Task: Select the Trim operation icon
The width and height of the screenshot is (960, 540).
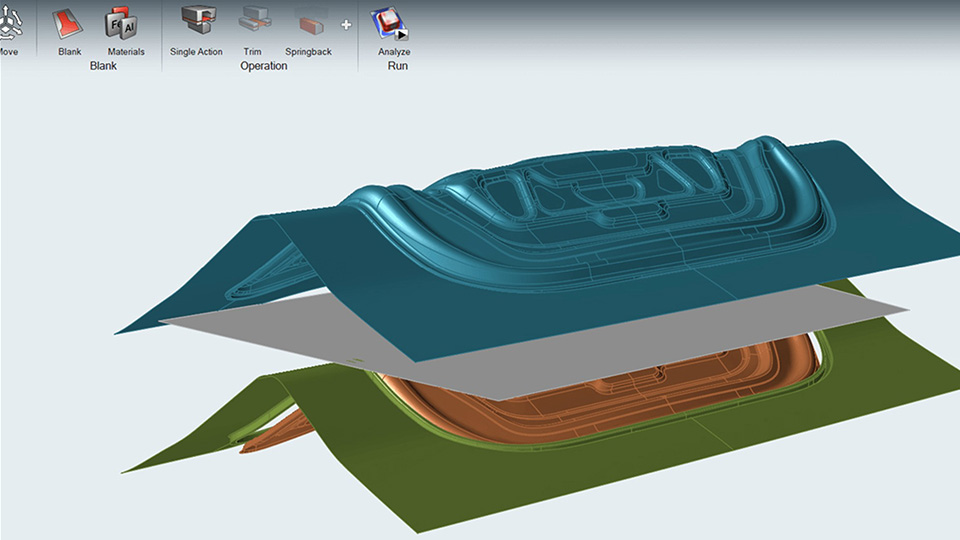Action: coord(253,21)
